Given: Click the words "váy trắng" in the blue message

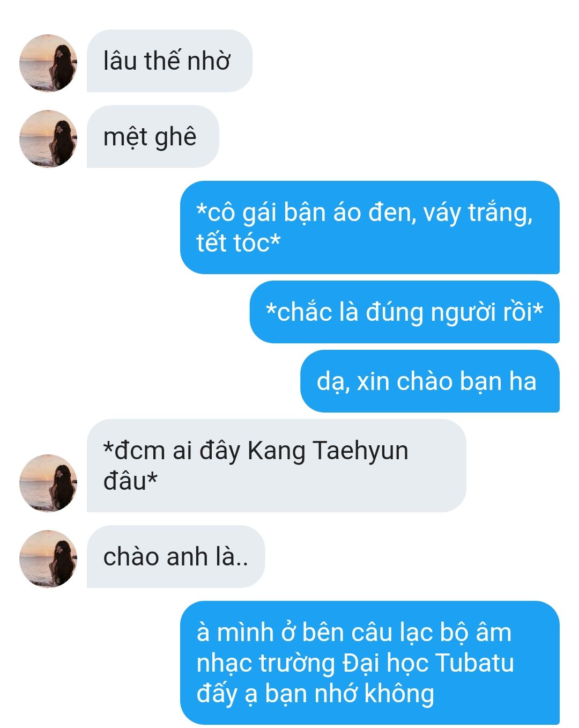Looking at the screenshot, I should (477, 213).
